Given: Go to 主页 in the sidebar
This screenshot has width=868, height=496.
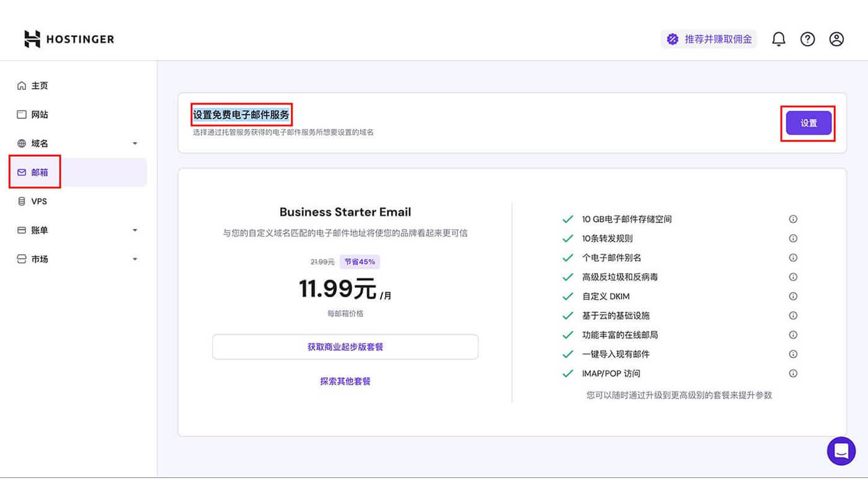Looking at the screenshot, I should tap(40, 86).
